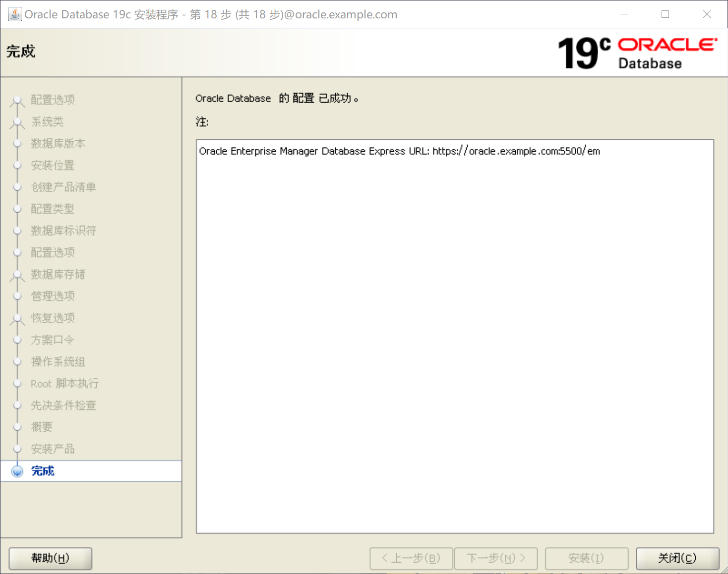
Task: Click the step icon beside 数据库存储
Action: coord(17,274)
